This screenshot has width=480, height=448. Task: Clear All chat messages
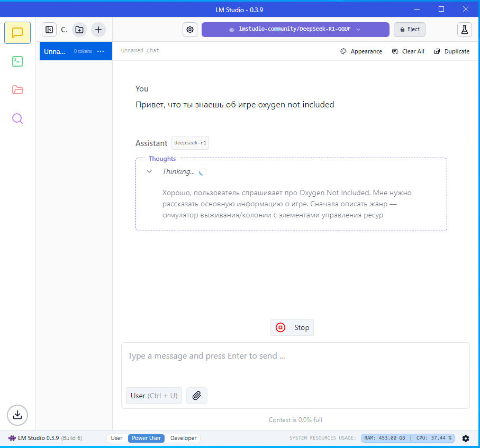coord(407,51)
